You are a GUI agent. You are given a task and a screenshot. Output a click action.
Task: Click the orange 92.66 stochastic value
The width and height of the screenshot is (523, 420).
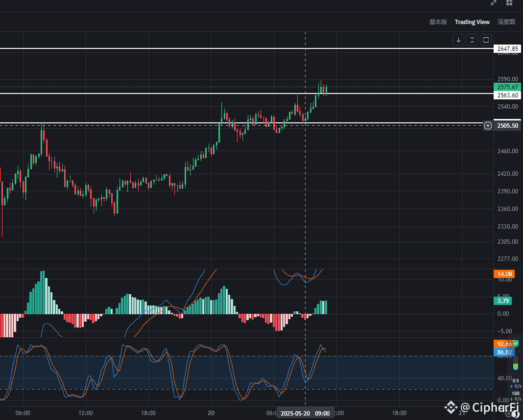click(503, 344)
